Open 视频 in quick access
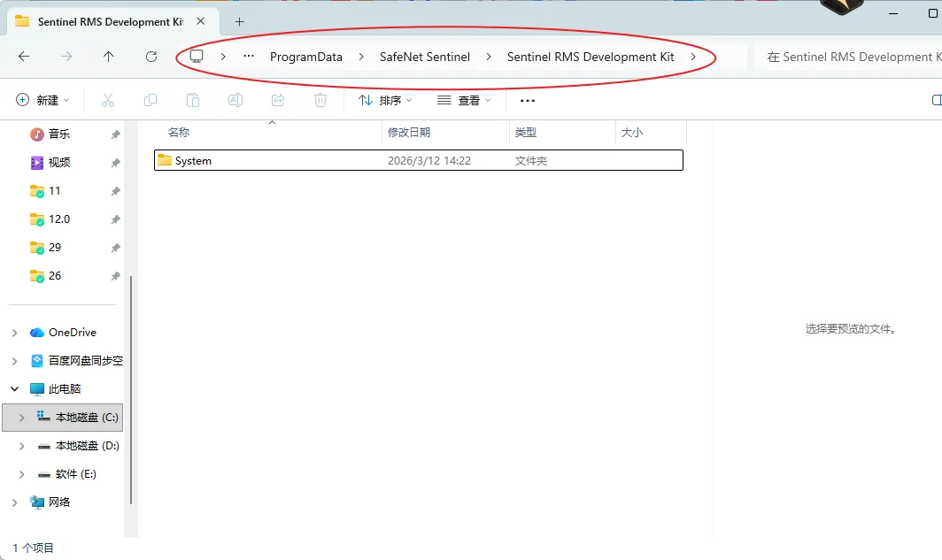The image size is (942, 560). pyautogui.click(x=58, y=162)
